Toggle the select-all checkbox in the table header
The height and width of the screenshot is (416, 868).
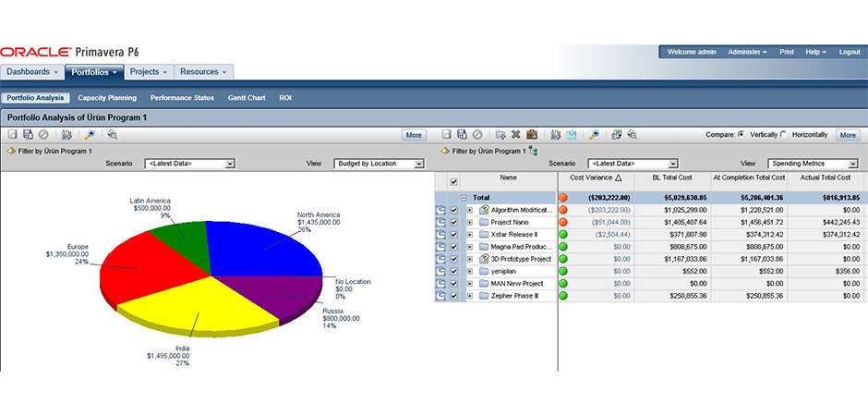point(454,182)
